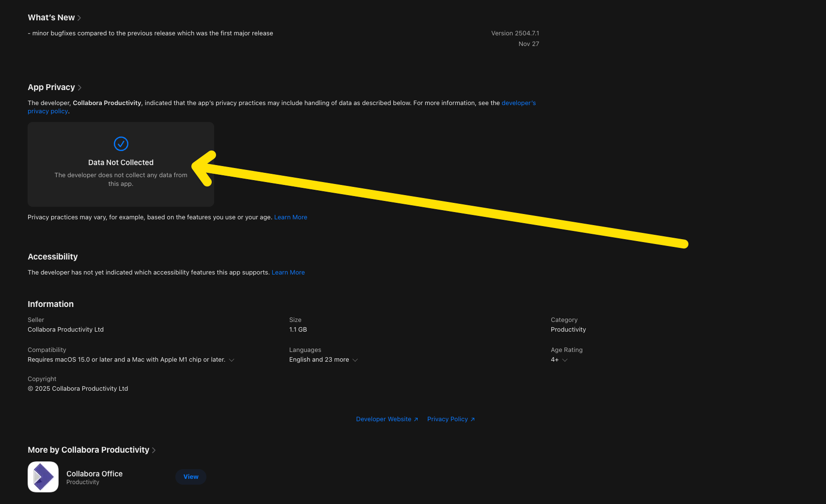Click the Developer Website link
826x504 pixels.
click(x=383, y=419)
